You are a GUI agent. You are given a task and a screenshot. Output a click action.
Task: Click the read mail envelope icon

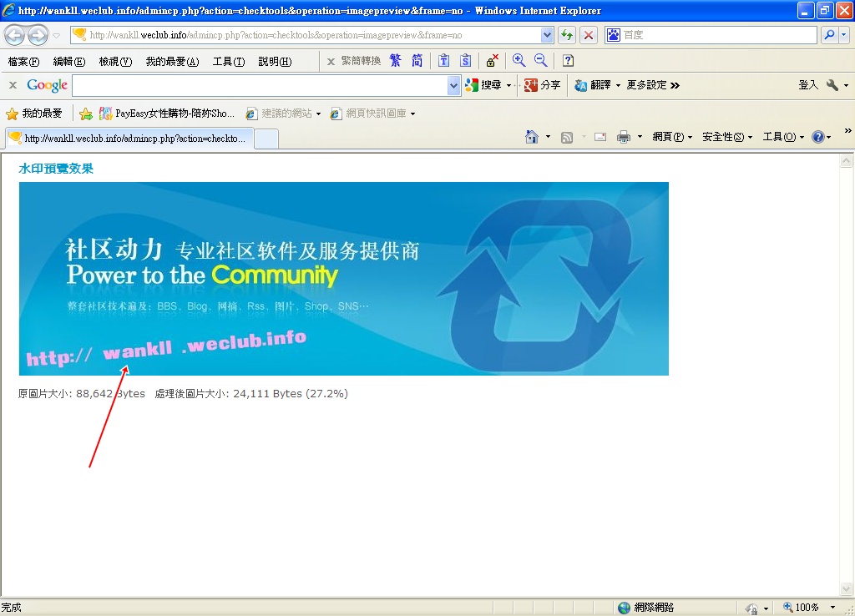[x=600, y=137]
